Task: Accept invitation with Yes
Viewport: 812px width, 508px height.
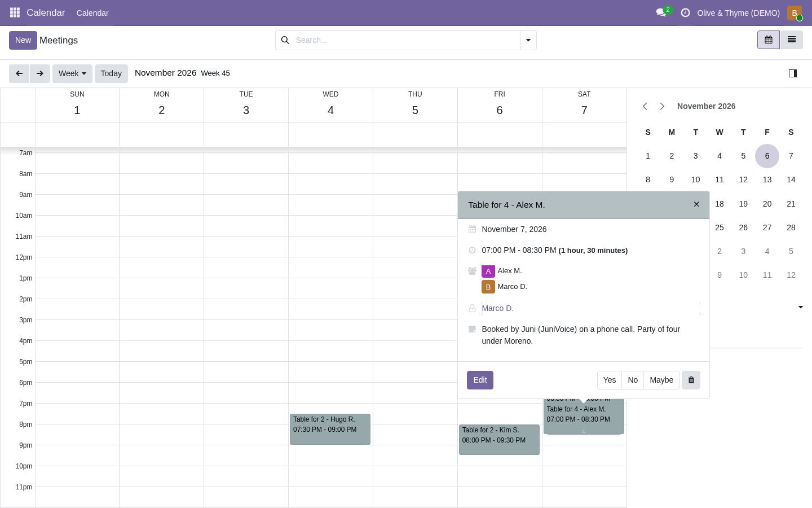Action: click(609, 380)
